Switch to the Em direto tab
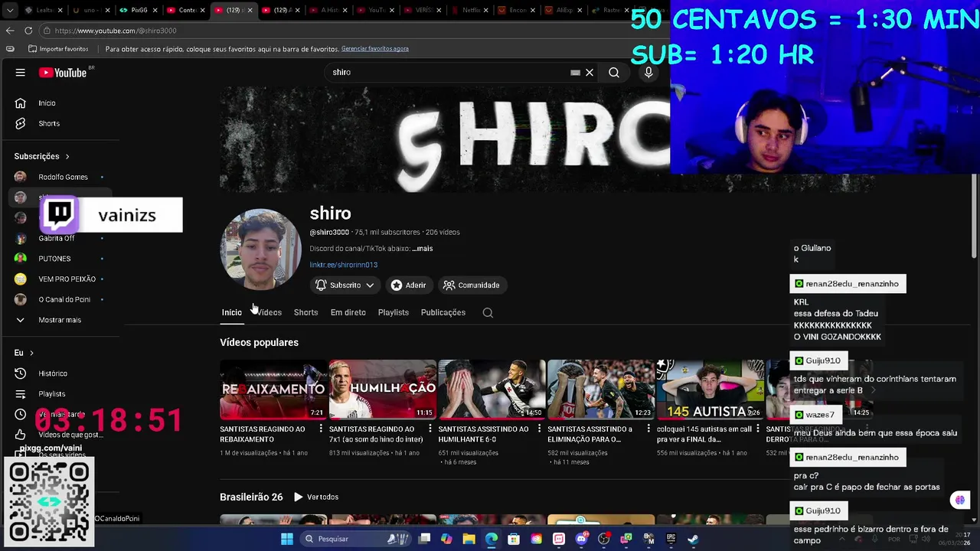980x551 pixels. [x=348, y=313]
